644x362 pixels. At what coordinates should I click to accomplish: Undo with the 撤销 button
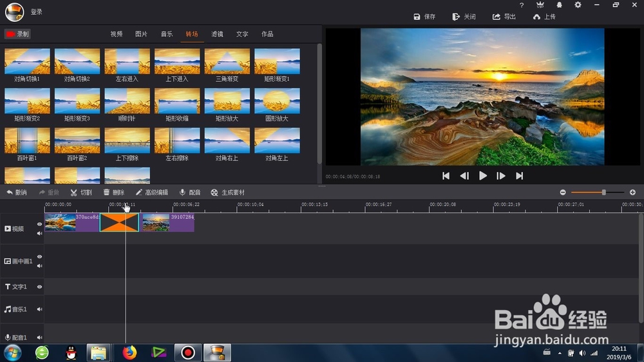click(17, 193)
